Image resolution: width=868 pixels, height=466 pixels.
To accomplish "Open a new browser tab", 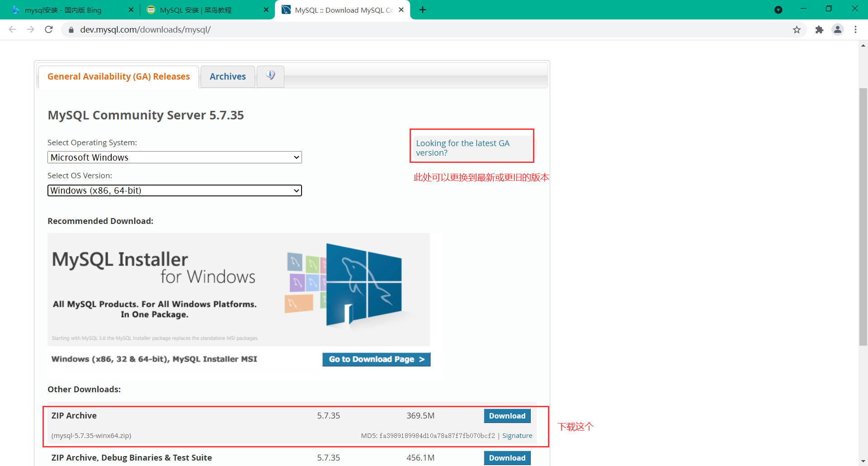I will [423, 10].
